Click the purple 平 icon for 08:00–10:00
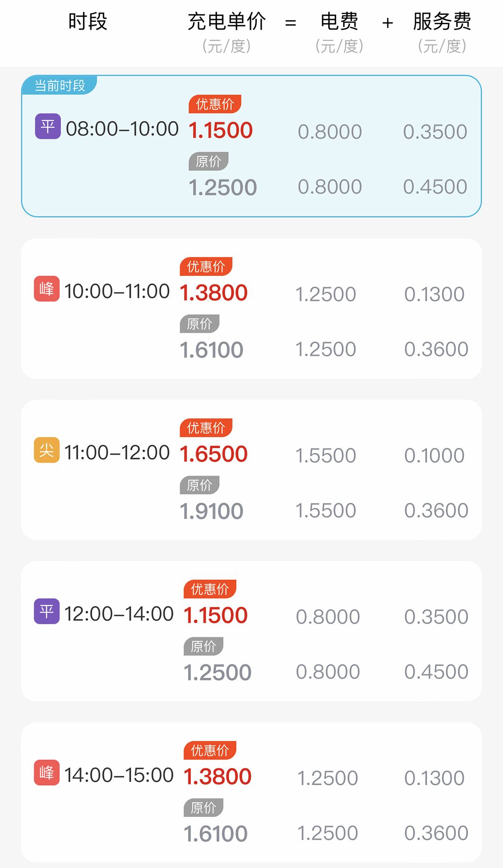Viewport: 503px width, 868px height. (48, 126)
